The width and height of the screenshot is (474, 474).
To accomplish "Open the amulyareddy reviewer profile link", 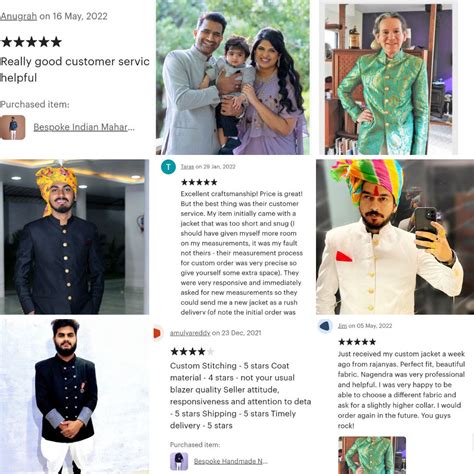I will point(190,333).
